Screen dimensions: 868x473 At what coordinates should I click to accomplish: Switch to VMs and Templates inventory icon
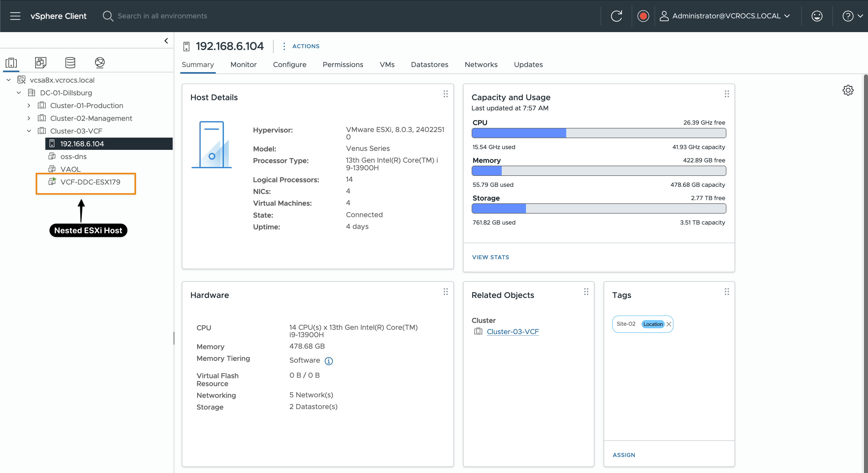coord(40,63)
